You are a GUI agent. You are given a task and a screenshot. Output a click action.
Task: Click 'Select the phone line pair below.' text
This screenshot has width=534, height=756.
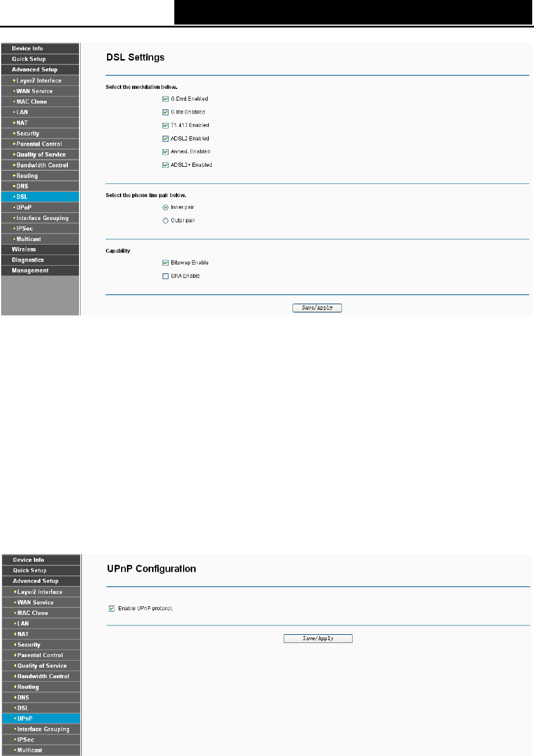coord(146,195)
